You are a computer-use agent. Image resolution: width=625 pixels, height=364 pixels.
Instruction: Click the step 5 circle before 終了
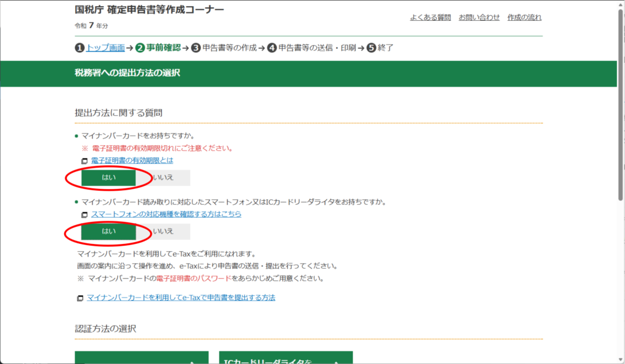click(371, 48)
